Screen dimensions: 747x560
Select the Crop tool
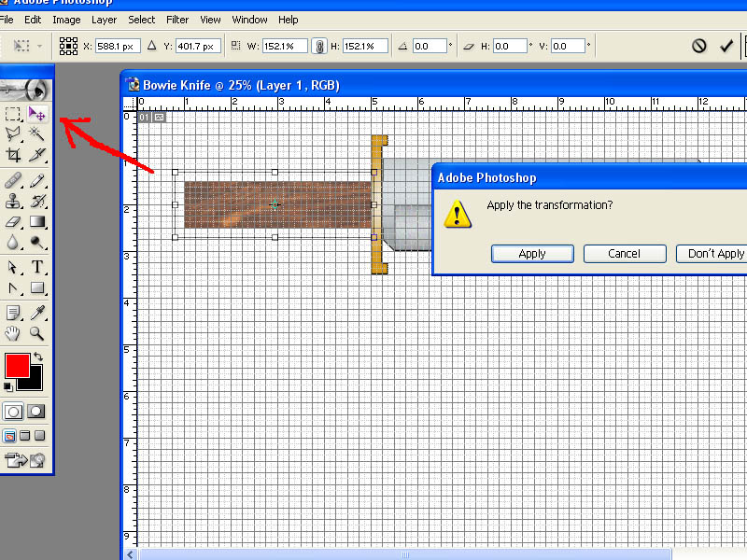[13, 154]
